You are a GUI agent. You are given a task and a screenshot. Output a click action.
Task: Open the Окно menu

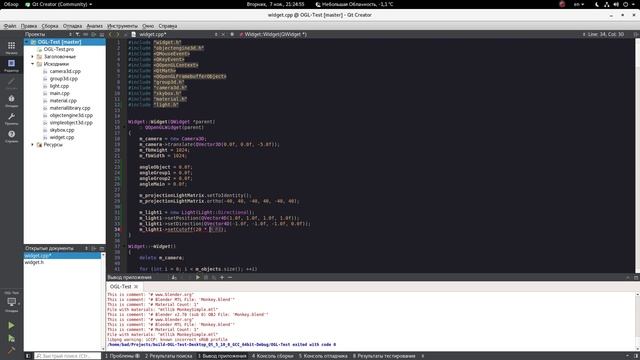point(148,26)
